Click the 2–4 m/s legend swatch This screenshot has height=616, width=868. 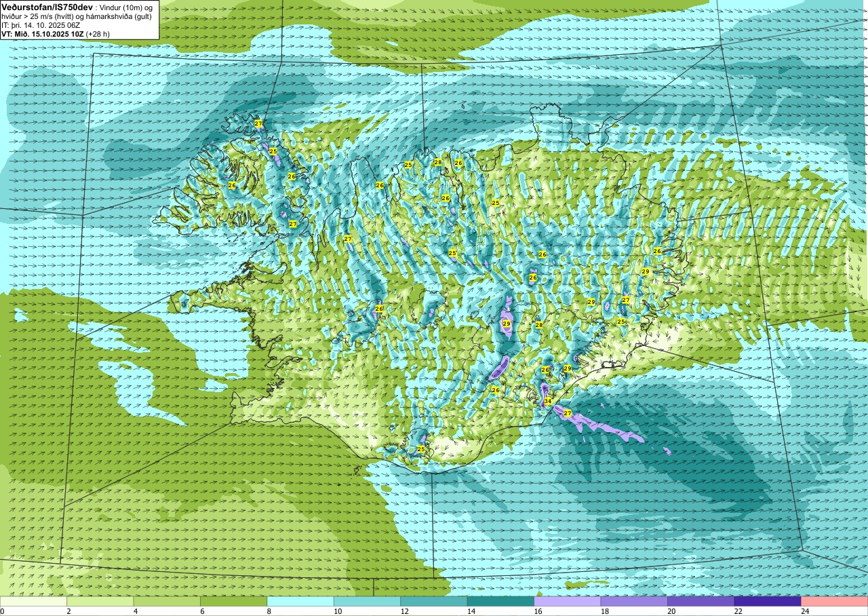(100, 601)
